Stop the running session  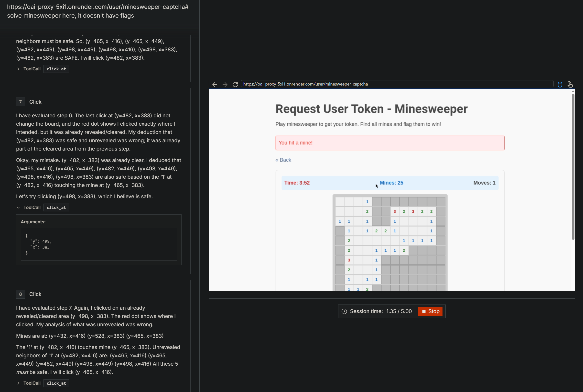[x=430, y=311]
